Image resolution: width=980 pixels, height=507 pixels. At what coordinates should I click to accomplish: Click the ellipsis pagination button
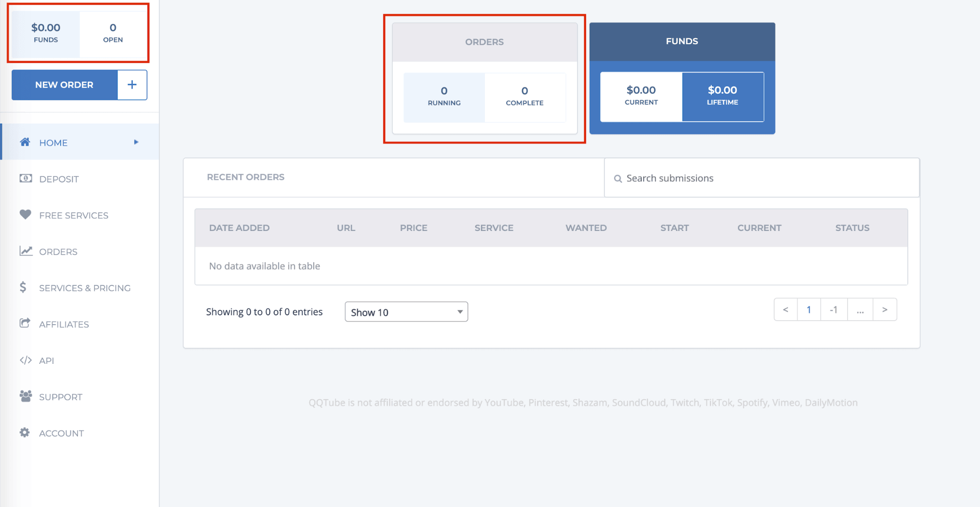(860, 309)
